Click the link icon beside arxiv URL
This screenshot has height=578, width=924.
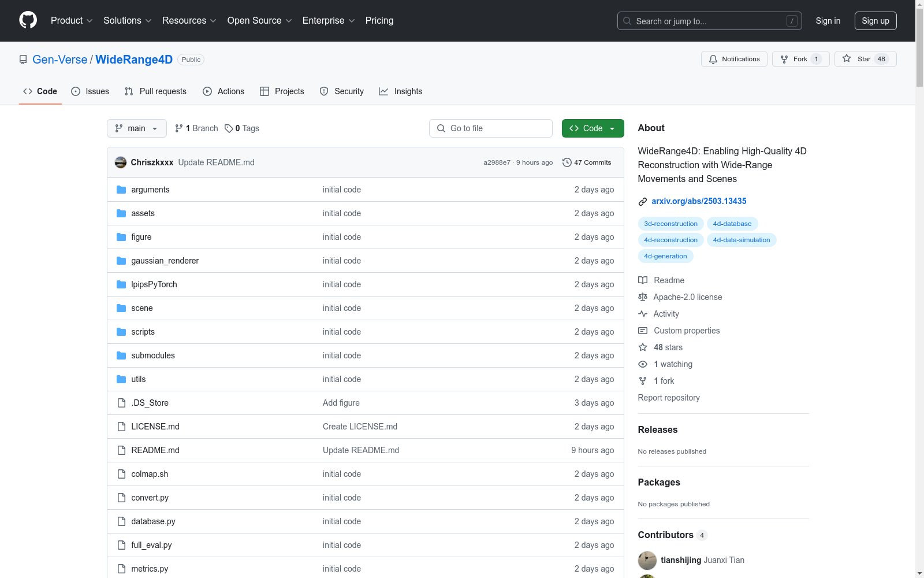pos(643,202)
